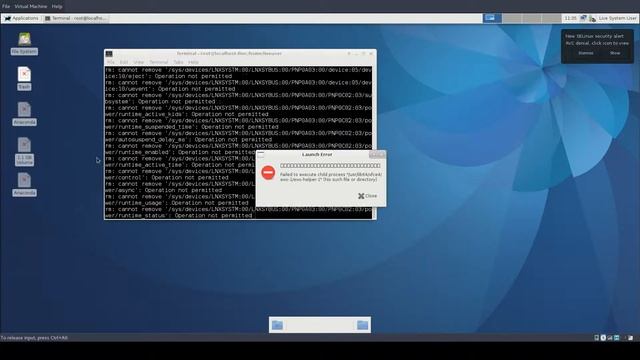Image resolution: width=640 pixels, height=360 pixels.
Task: Open the Applications menu in the panel
Action: pyautogui.click(x=22, y=18)
